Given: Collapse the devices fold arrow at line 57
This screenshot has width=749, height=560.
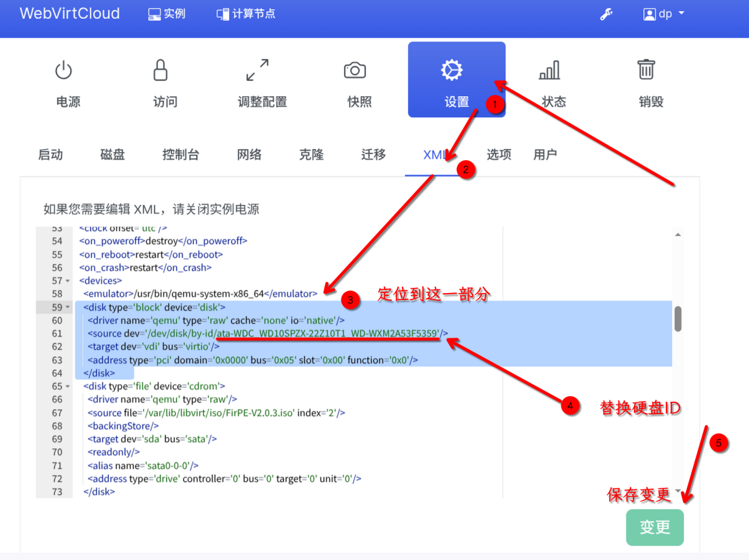Looking at the screenshot, I should coord(68,281).
